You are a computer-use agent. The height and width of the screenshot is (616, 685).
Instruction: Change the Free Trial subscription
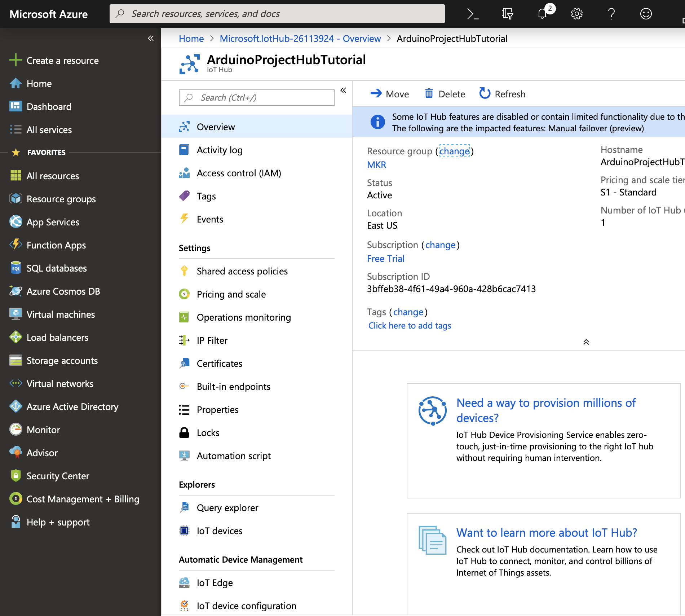(x=441, y=245)
